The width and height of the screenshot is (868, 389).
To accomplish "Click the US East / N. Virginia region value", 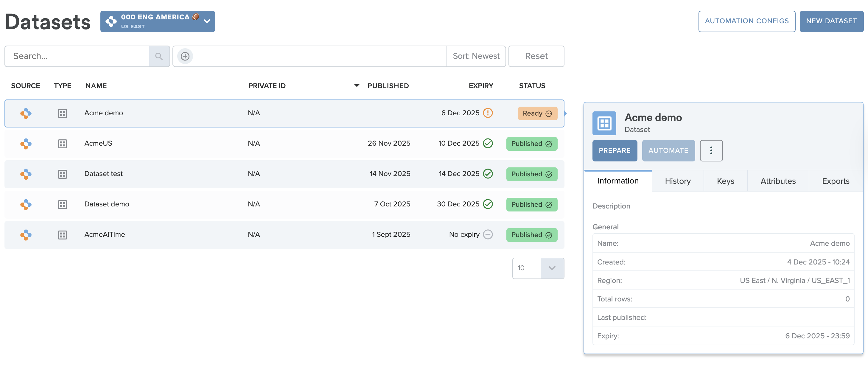I will 794,281.
